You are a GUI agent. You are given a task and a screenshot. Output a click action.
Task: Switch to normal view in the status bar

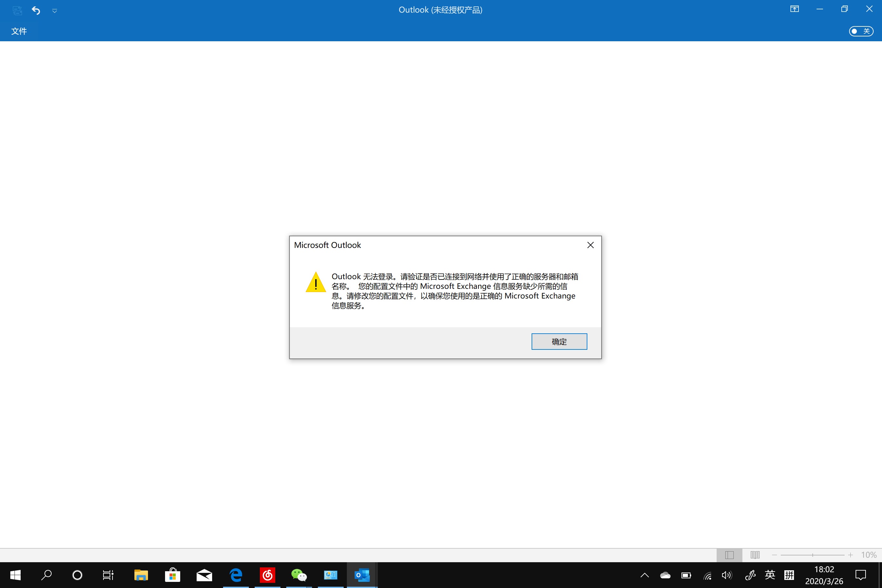pyautogui.click(x=730, y=555)
